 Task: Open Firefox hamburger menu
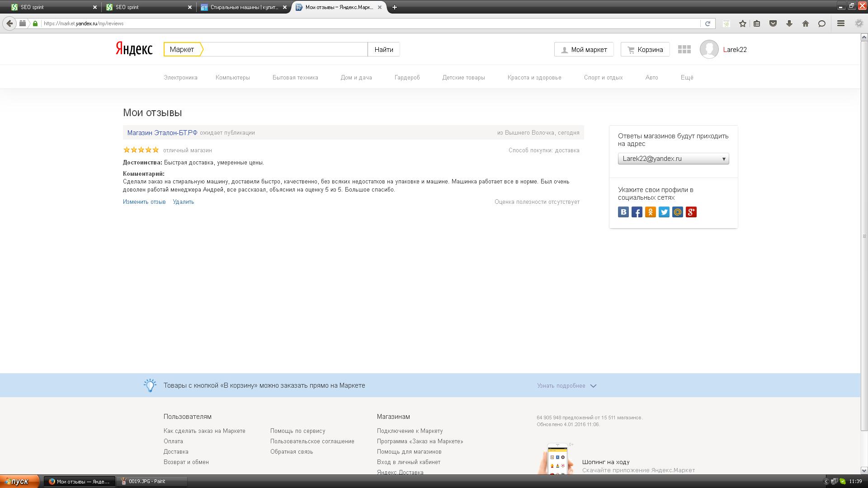841,23
